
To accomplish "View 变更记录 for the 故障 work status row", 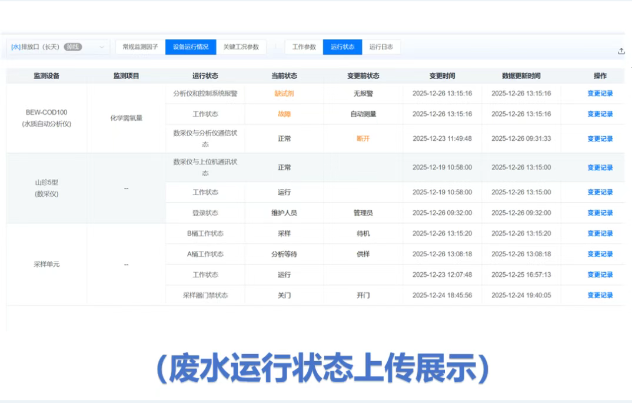I will [600, 114].
